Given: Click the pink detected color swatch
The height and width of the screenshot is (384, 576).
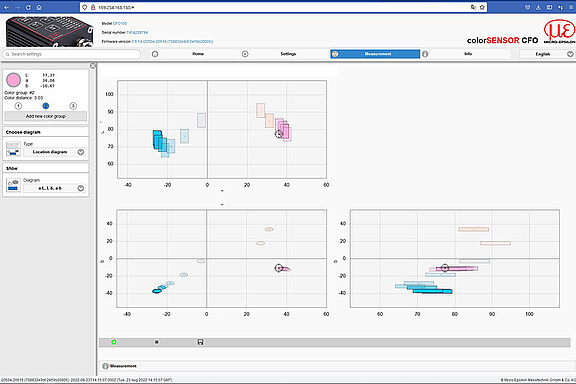Looking at the screenshot, I should pyautogui.click(x=13, y=80).
